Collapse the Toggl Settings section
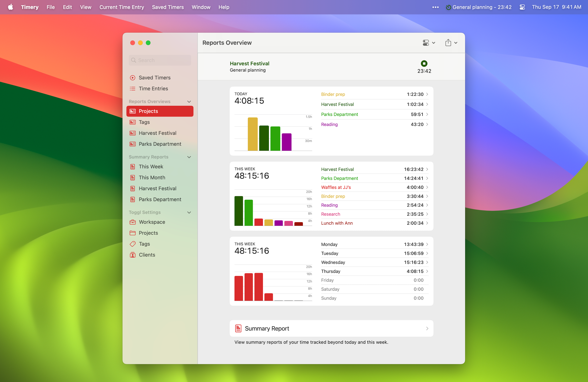The image size is (588, 382). tap(189, 212)
